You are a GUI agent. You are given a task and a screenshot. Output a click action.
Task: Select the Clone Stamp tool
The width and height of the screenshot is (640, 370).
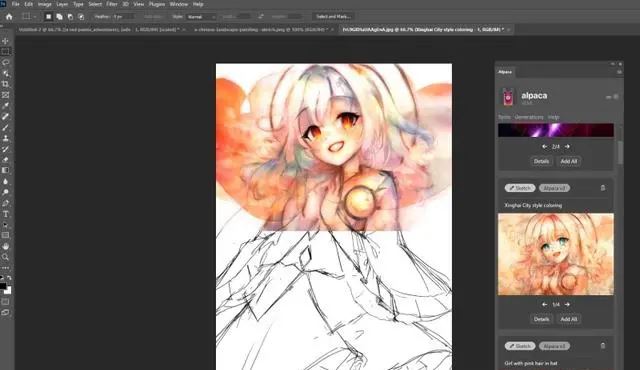tap(5, 138)
